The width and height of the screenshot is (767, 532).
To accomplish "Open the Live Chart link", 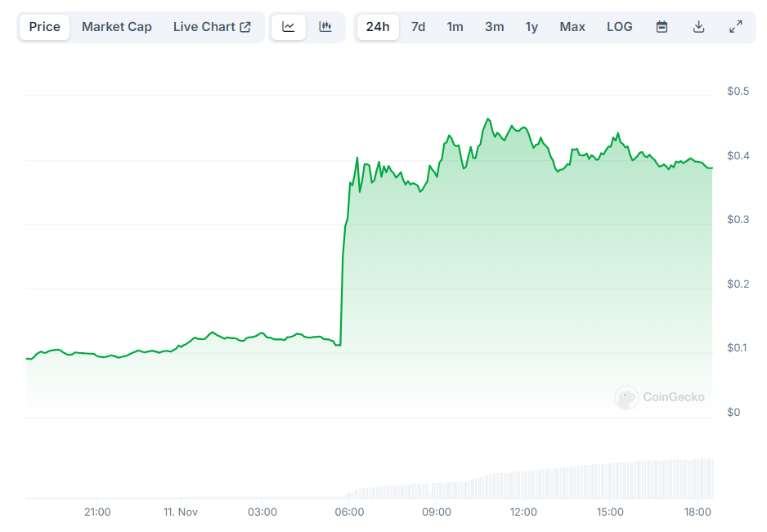I will [212, 27].
